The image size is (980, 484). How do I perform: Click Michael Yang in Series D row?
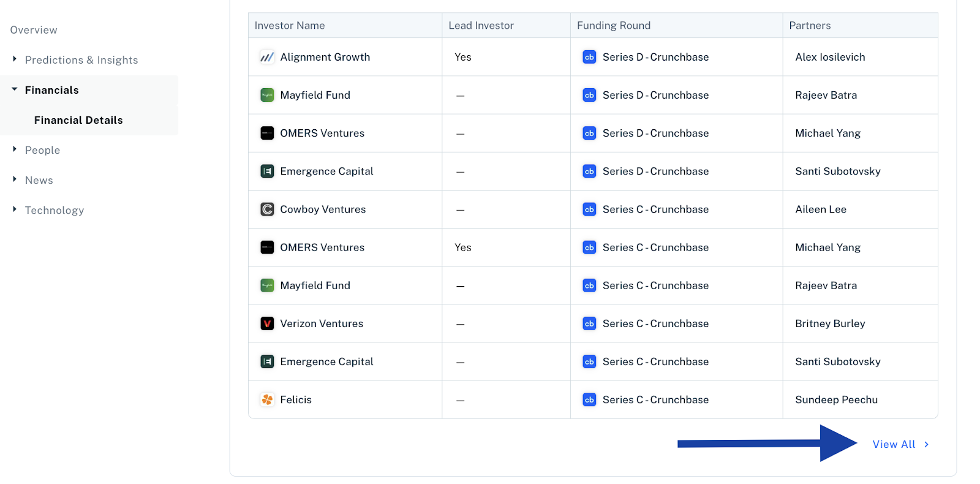click(x=827, y=133)
